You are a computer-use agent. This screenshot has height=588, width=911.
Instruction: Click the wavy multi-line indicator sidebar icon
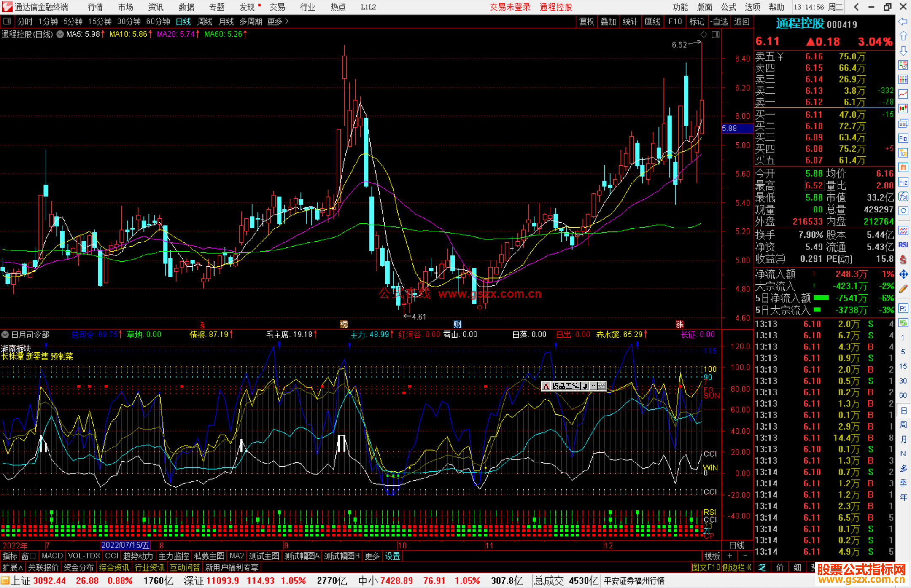(x=903, y=230)
